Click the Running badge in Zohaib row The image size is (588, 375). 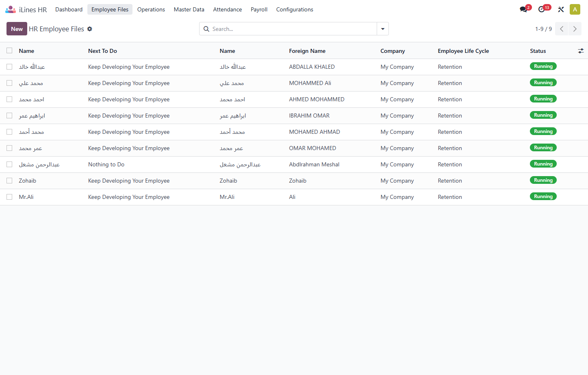pos(543,180)
